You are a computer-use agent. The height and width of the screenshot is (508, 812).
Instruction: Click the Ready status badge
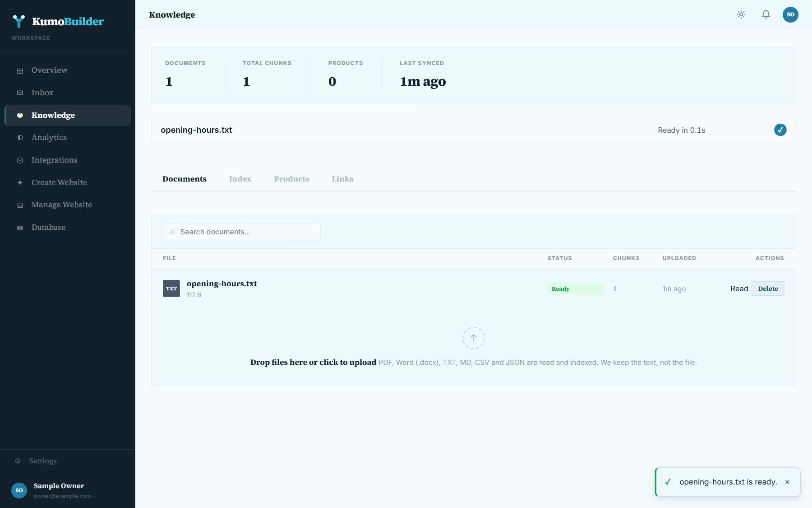(575, 289)
